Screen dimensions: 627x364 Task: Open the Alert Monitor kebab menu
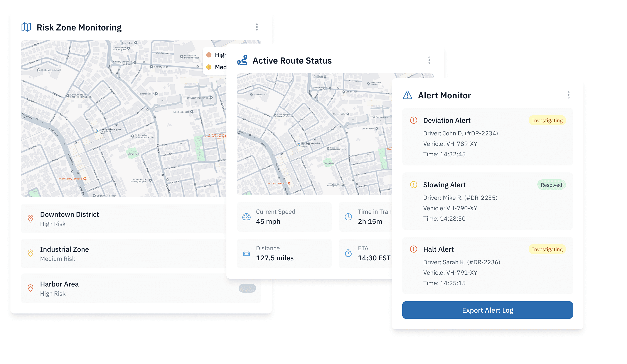568,95
